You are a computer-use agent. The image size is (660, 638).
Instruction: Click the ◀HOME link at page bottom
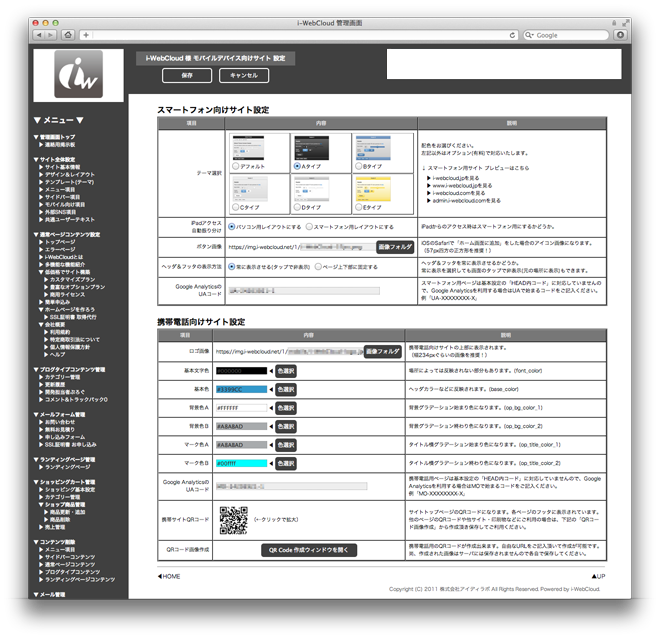(x=169, y=577)
